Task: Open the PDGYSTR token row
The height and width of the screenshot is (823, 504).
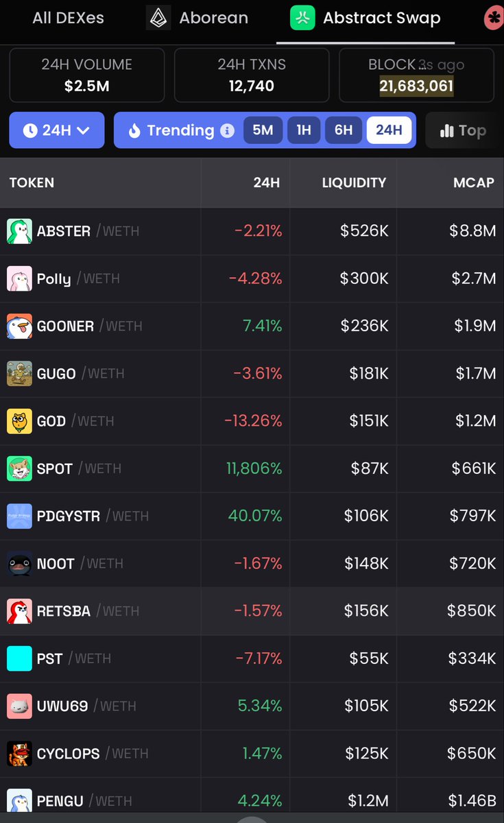Action: click(x=67, y=516)
